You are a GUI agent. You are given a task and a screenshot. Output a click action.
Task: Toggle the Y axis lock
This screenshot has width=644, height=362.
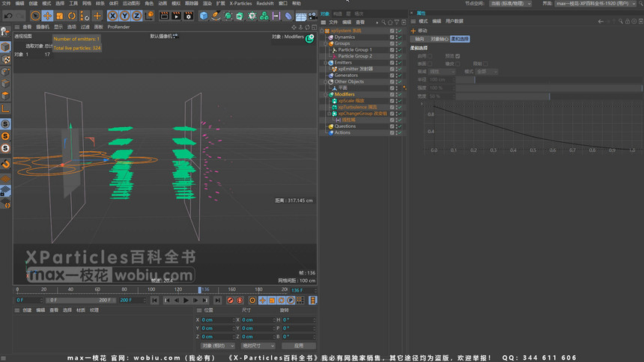124,16
